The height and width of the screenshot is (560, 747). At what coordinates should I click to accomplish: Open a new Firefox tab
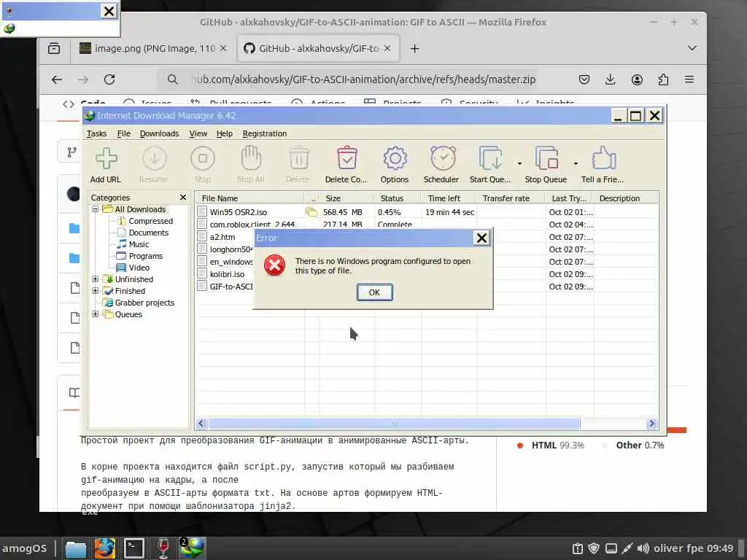pyautogui.click(x=414, y=49)
